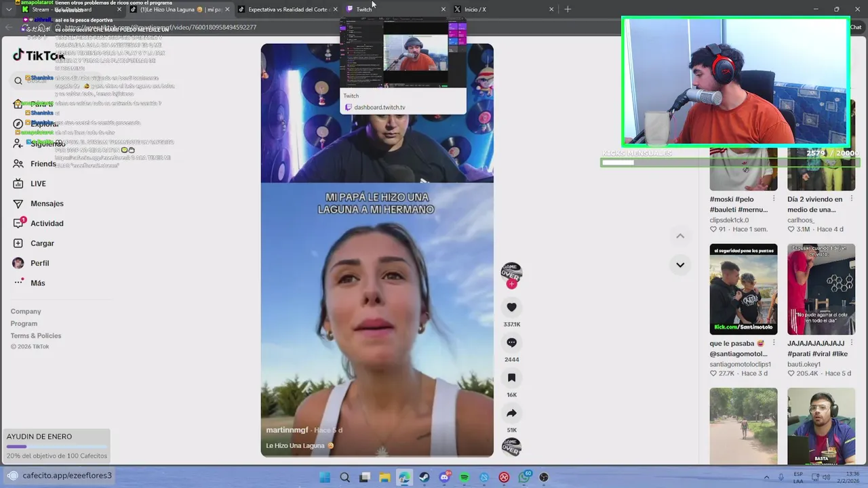Viewport: 868px width, 488px height.
Task: Switch ESP LAA keyboard language indicator
Action: pyautogui.click(x=798, y=477)
